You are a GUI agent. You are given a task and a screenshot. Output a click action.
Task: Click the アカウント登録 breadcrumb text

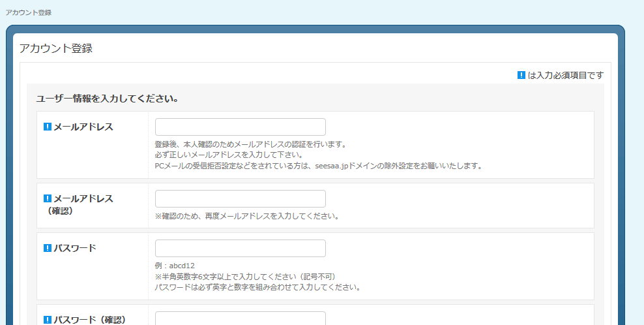[x=28, y=13]
